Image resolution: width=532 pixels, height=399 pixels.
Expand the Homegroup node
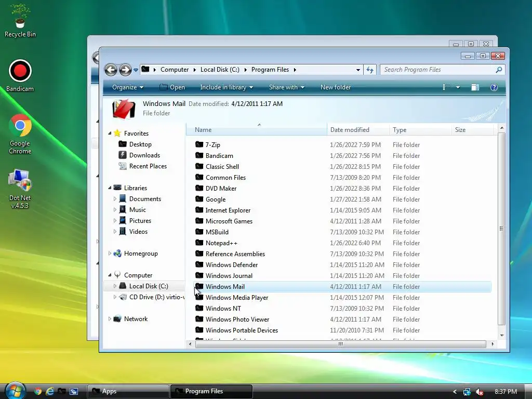[x=109, y=254]
